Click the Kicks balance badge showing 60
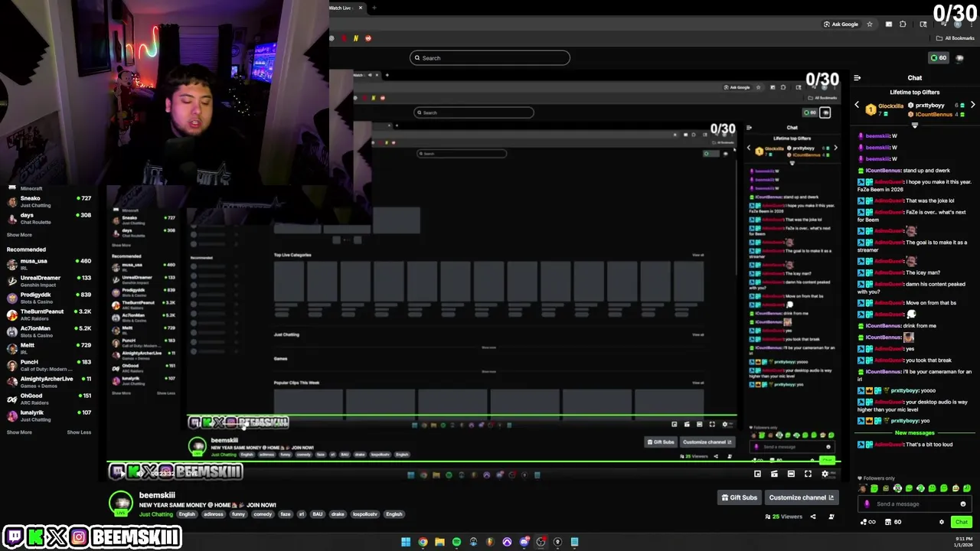980x551 pixels. (938, 58)
